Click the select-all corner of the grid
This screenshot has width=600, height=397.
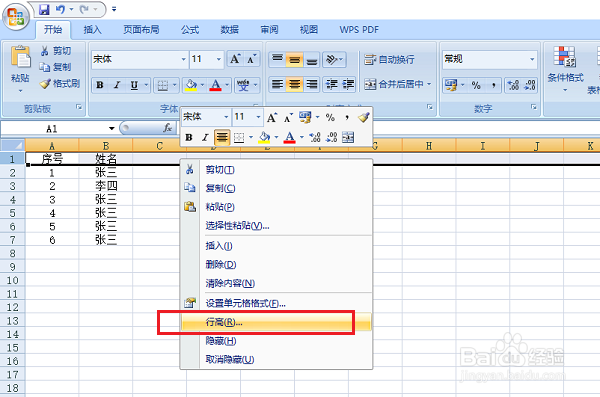click(13, 145)
